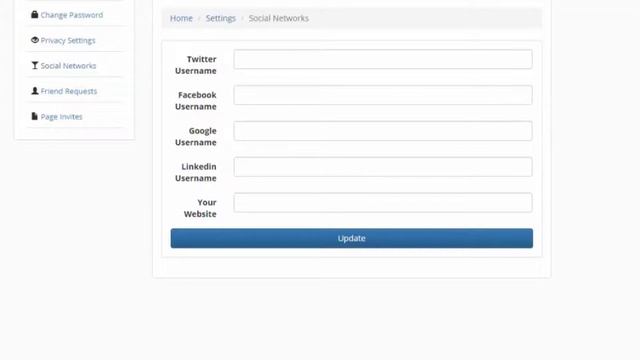Click the Facebook Username label
Image resolution: width=640 pixels, height=360 pixels.
pyautogui.click(x=196, y=101)
